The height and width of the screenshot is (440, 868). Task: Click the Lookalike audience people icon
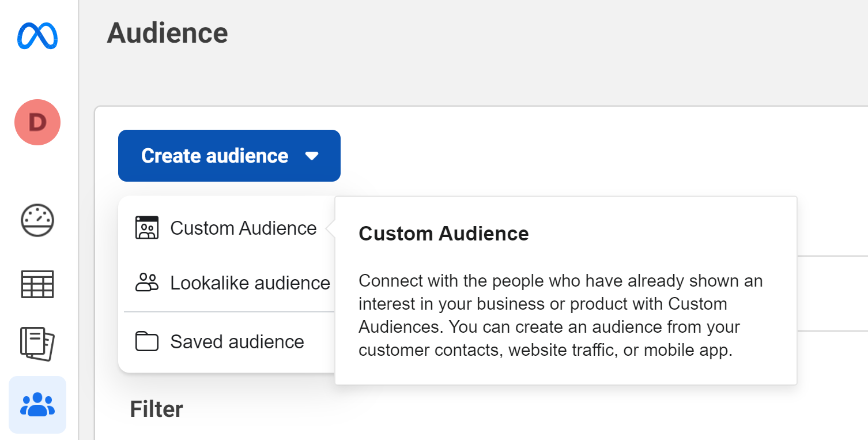146,283
